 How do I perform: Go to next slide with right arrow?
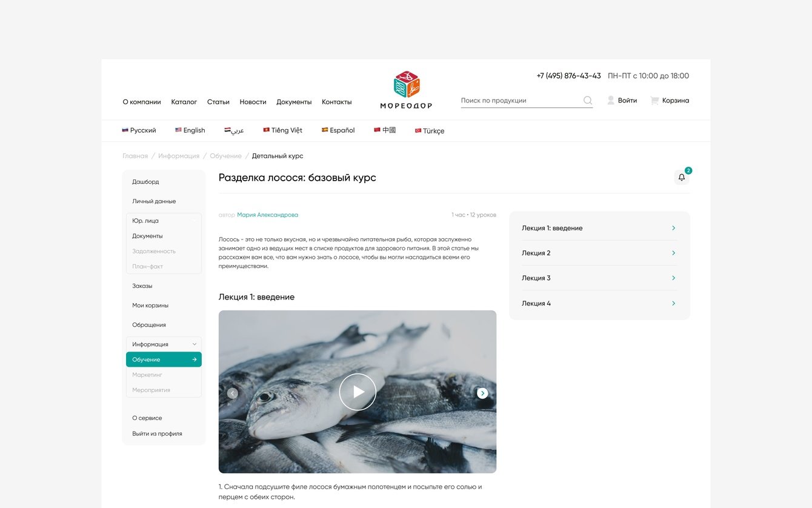click(x=482, y=393)
